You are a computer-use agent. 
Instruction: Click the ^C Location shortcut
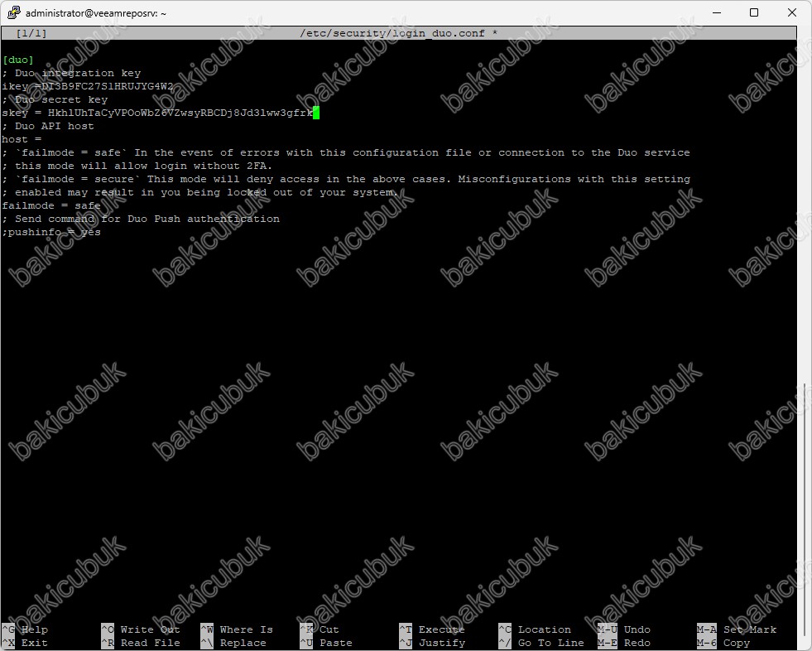point(535,629)
